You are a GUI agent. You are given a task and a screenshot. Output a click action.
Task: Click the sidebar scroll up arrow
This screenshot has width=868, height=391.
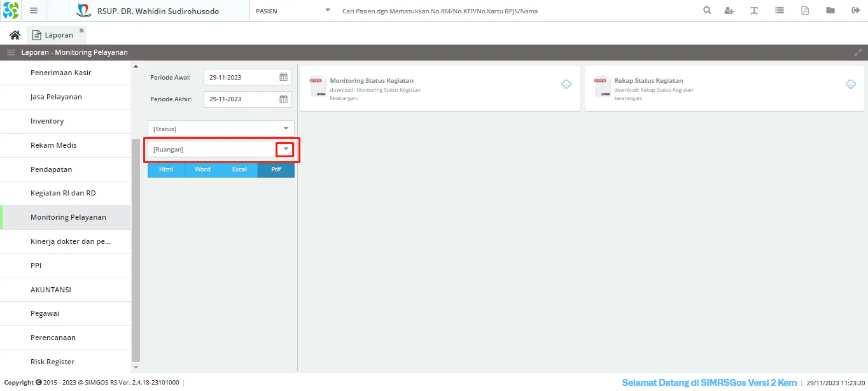point(136,66)
